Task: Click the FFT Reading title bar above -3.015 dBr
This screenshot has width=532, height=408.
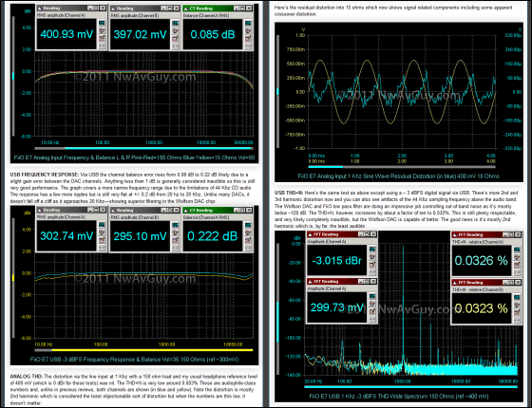Action: [342, 234]
